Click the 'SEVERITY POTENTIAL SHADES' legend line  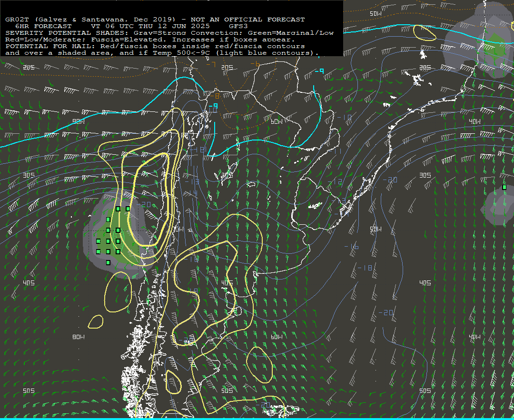pos(169,33)
